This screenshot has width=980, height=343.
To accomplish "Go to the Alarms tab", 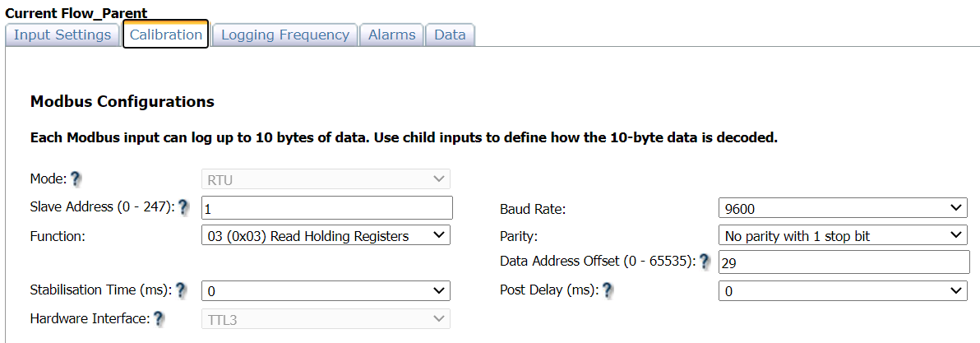I will coord(391,35).
